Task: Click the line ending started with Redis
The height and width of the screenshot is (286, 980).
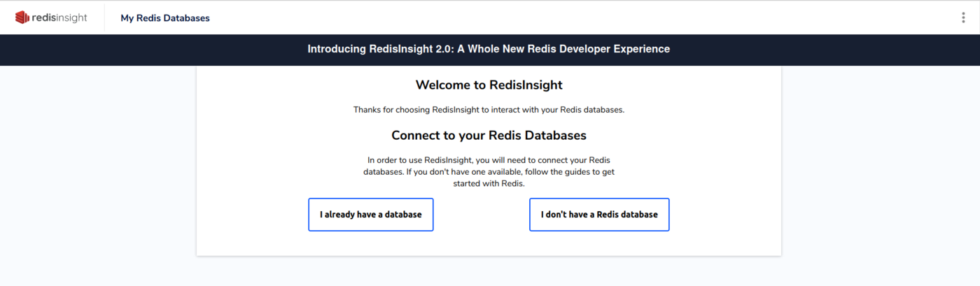Action: pos(489,183)
